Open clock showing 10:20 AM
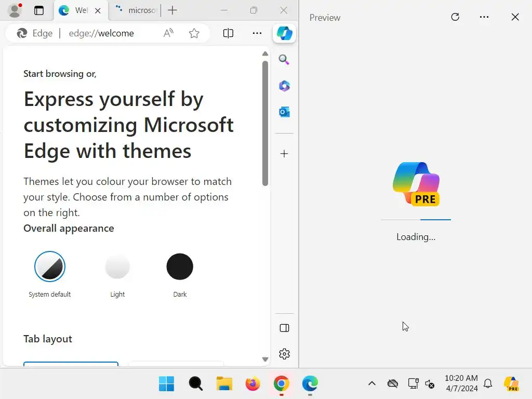This screenshot has height=399, width=532. click(461, 383)
